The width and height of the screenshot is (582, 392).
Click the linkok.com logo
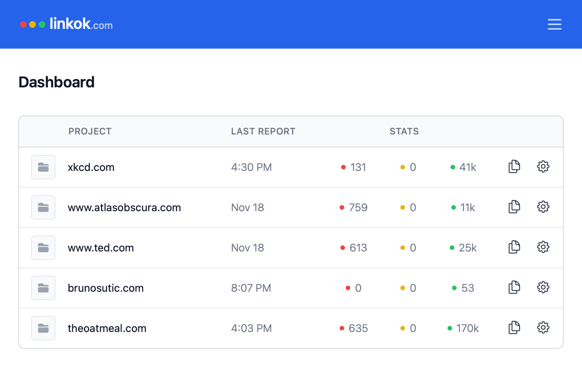coord(66,24)
